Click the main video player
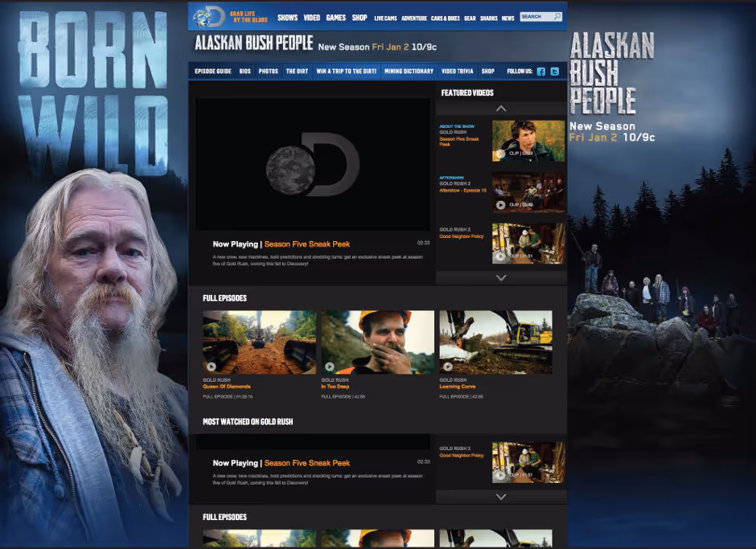 click(312, 164)
